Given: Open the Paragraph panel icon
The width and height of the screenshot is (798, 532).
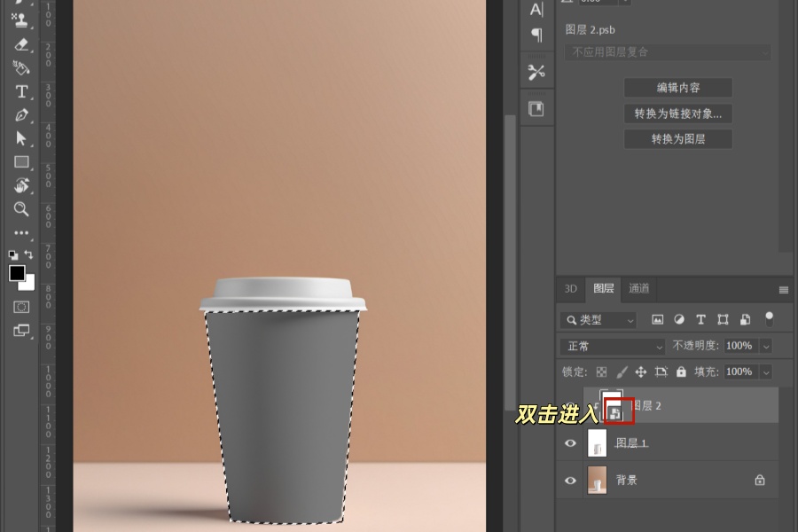Looking at the screenshot, I should [536, 35].
